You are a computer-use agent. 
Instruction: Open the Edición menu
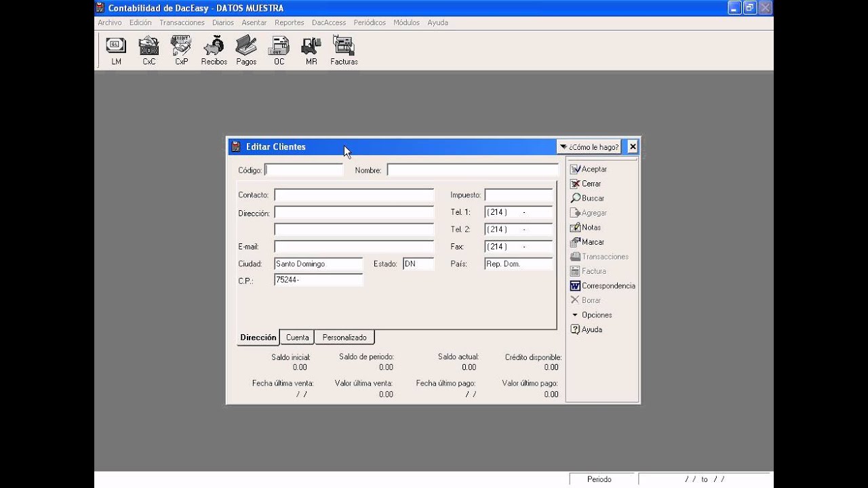(140, 22)
